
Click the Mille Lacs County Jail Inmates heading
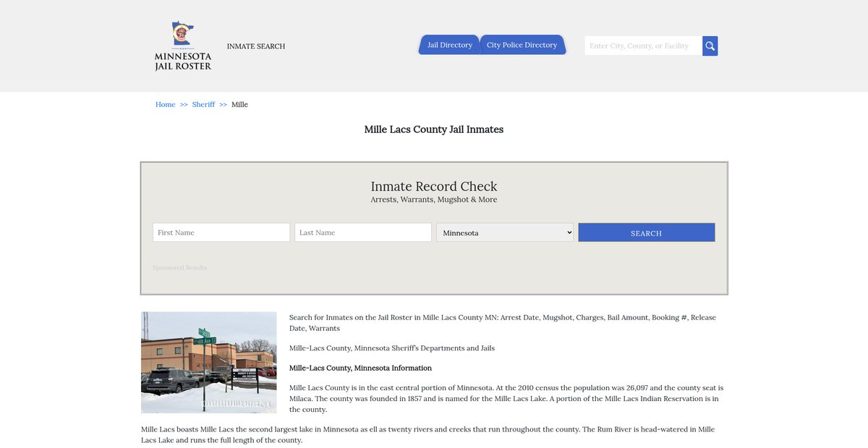(x=434, y=129)
